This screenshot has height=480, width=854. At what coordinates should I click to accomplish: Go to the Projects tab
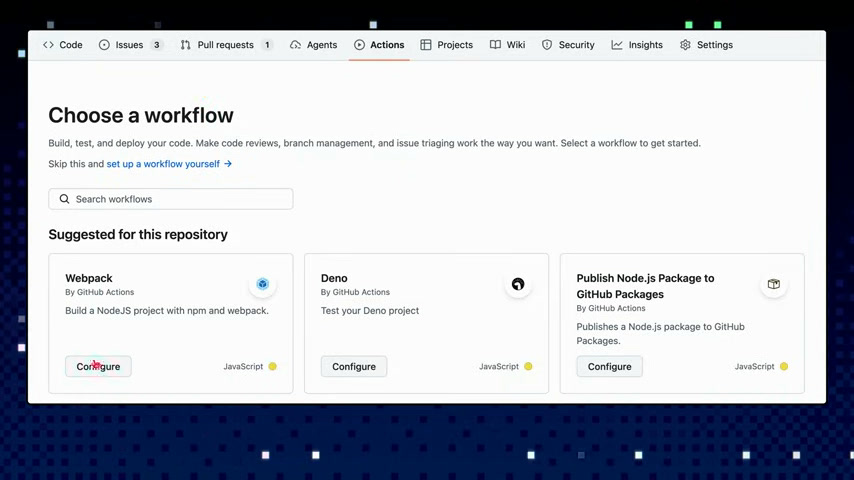(x=447, y=45)
